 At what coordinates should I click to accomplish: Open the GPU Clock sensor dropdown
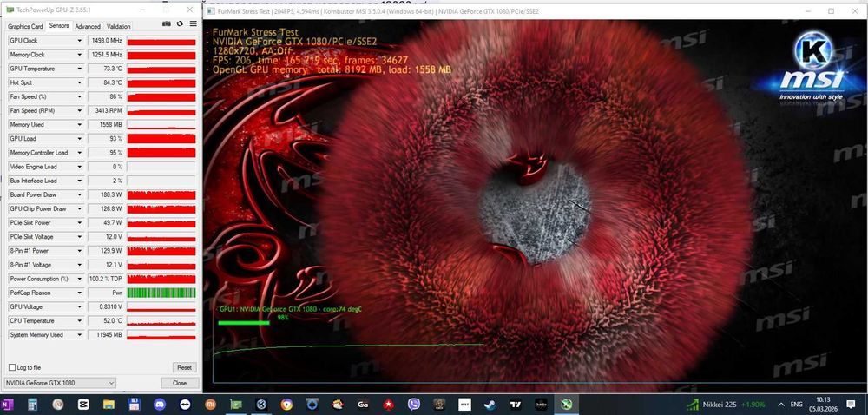[80, 41]
